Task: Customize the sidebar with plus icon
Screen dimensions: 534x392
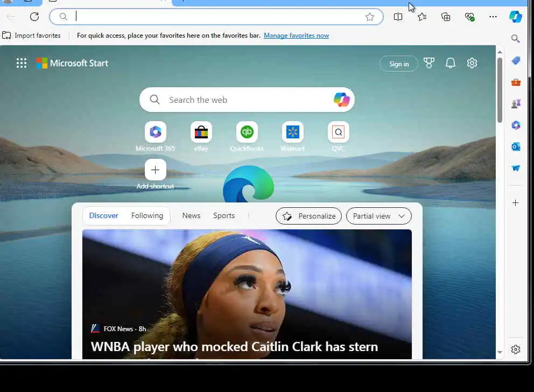Action: click(516, 203)
